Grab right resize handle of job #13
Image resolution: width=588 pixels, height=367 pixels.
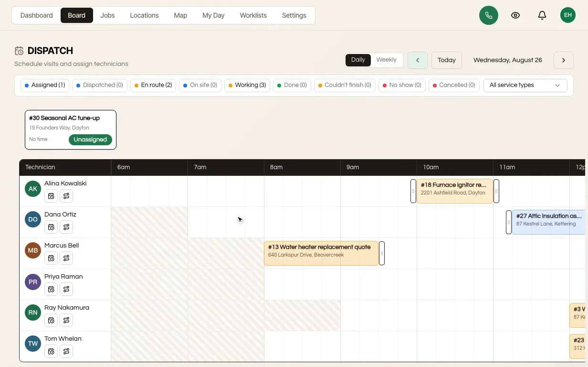tap(382, 253)
